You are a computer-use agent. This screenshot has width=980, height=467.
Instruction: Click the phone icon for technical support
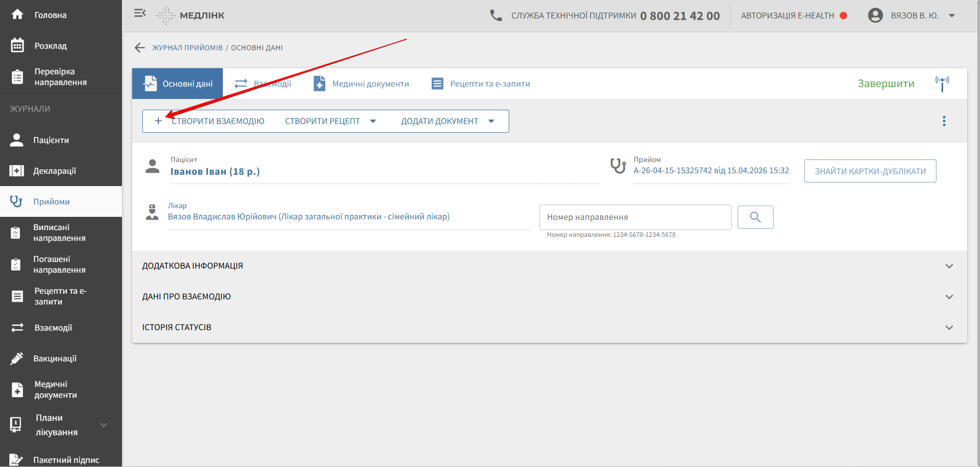[495, 15]
